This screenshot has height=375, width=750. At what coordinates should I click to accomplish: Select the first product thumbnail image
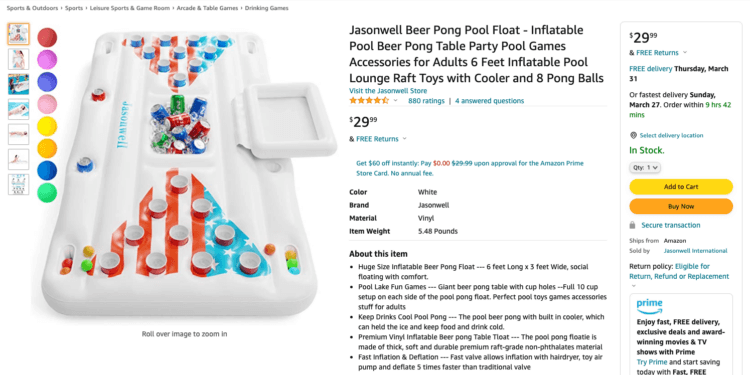19,34
